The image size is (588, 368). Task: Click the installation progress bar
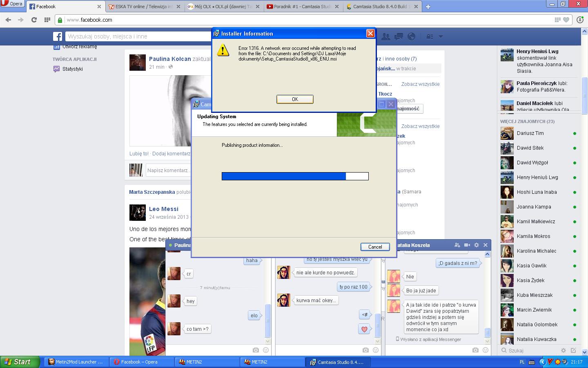click(295, 176)
